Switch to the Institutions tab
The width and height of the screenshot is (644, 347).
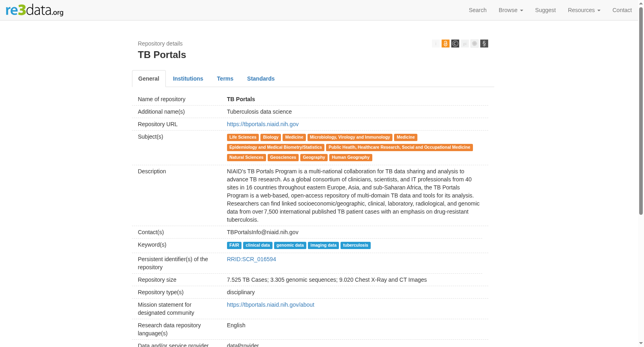(x=188, y=79)
